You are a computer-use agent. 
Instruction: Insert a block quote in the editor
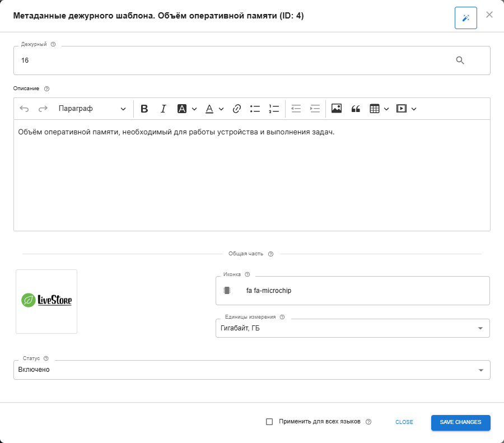356,109
